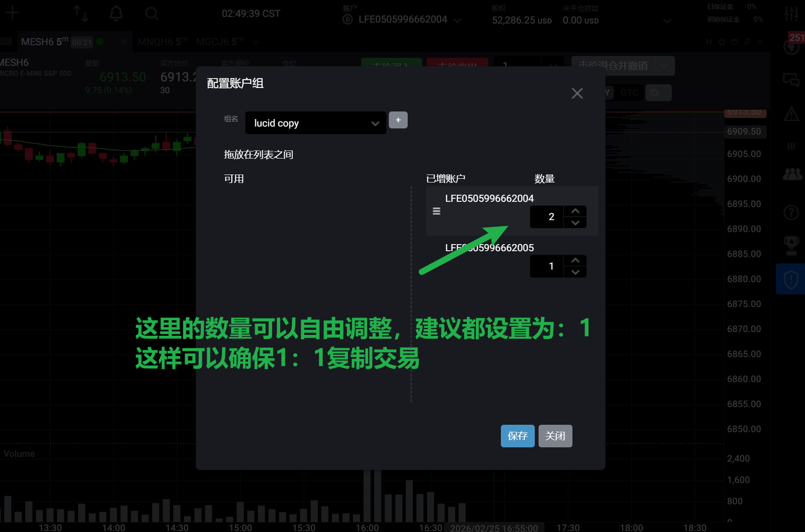Click the 保存 save button

(517, 436)
